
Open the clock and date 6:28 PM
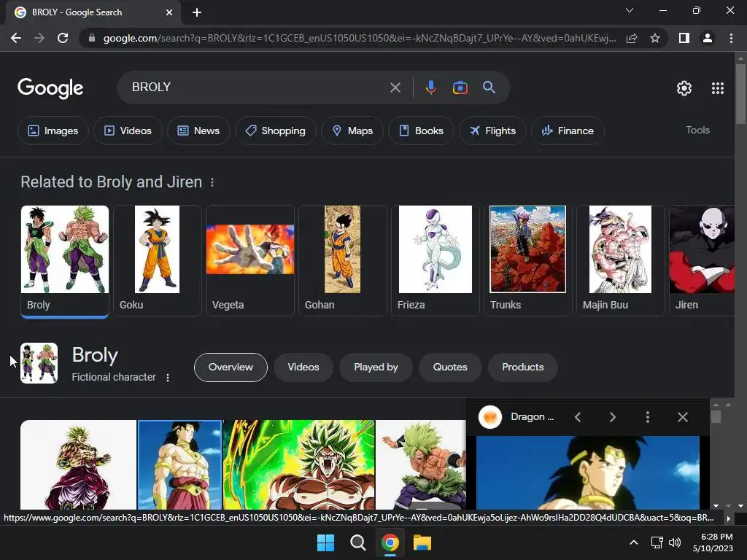point(713,542)
